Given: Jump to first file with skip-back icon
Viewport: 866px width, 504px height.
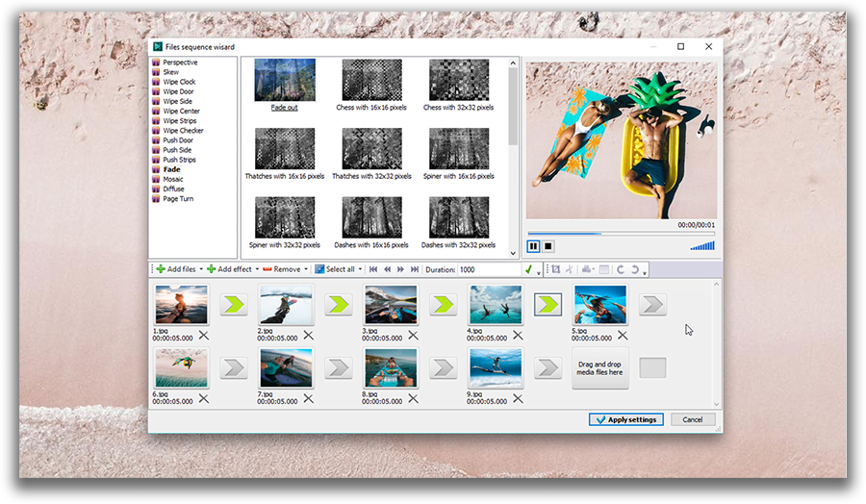Looking at the screenshot, I should coord(373,269).
